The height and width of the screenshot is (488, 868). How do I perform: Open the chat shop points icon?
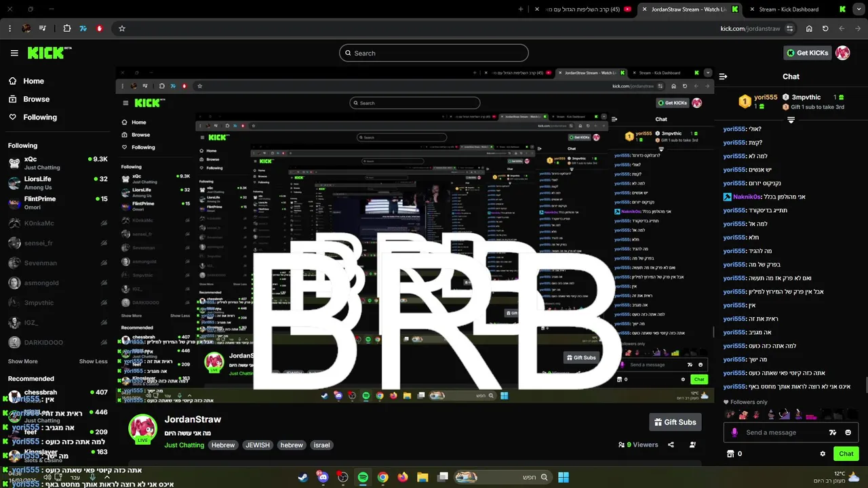731,453
